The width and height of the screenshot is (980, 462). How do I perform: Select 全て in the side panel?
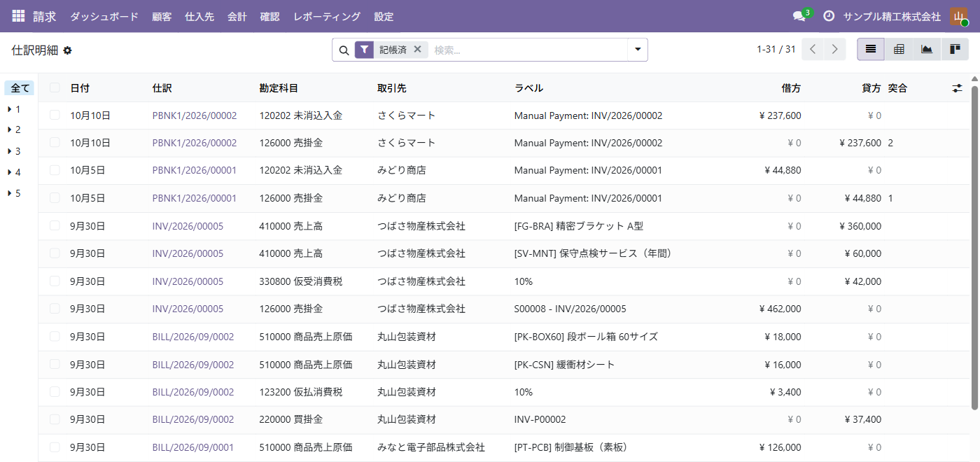pyautogui.click(x=20, y=88)
